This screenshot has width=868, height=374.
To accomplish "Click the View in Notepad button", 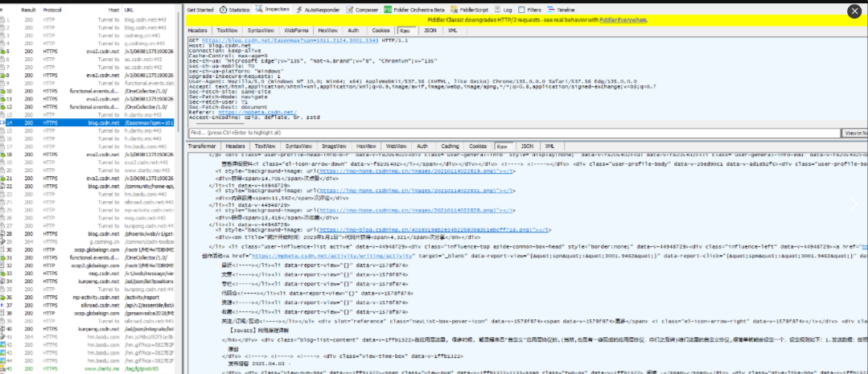I will (854, 133).
